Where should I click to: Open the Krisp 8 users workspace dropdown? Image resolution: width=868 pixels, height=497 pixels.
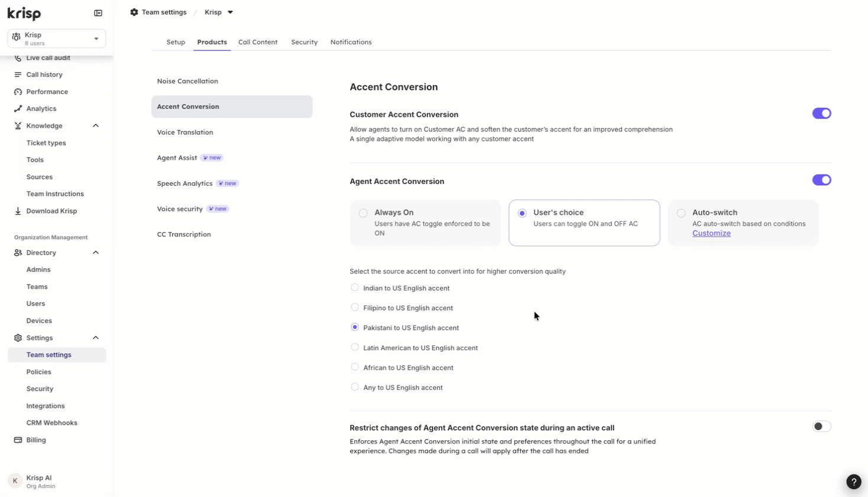57,38
